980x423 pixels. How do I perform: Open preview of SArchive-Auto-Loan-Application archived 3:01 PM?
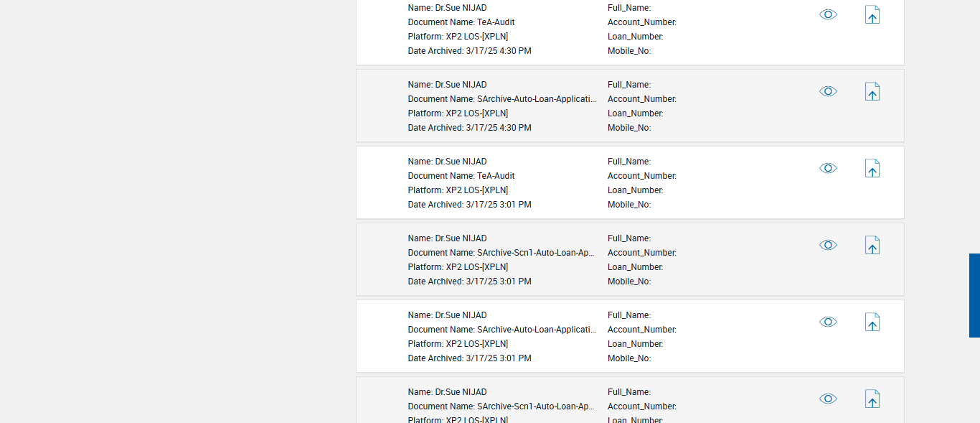point(828,322)
